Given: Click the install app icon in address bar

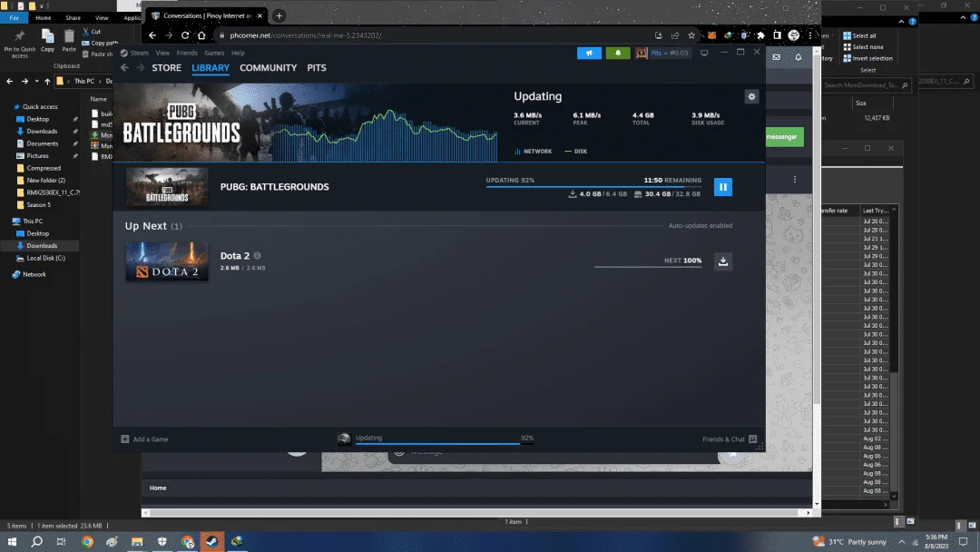Looking at the screenshot, I should click(659, 35).
